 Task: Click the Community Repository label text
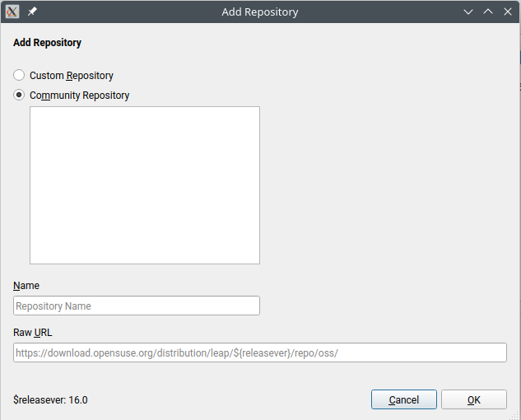[80, 96]
